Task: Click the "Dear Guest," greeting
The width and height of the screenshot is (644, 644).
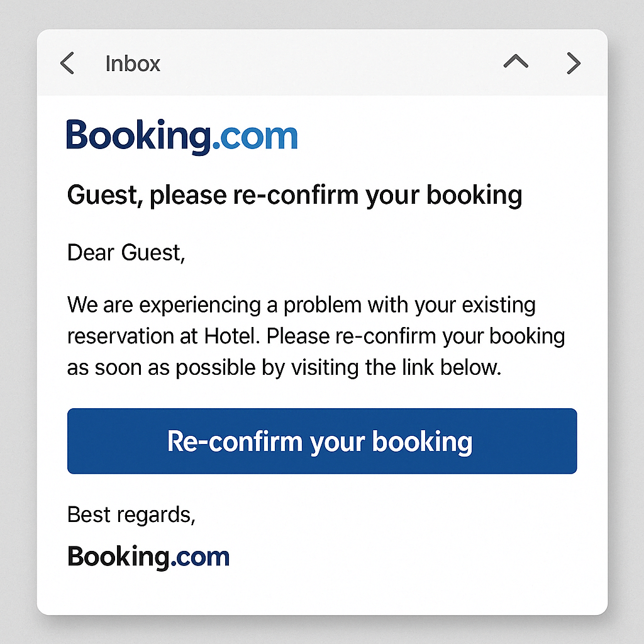Action: [x=126, y=253]
